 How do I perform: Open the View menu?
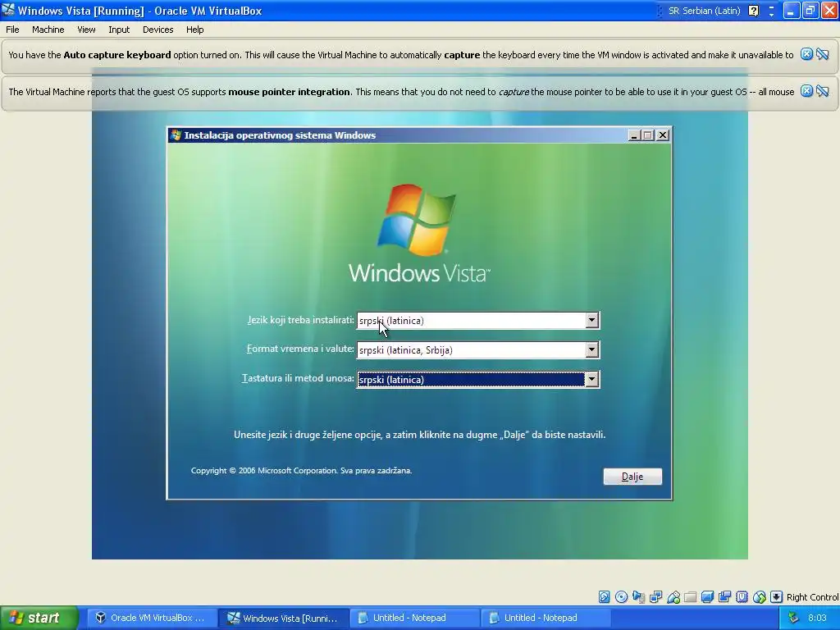tap(86, 30)
